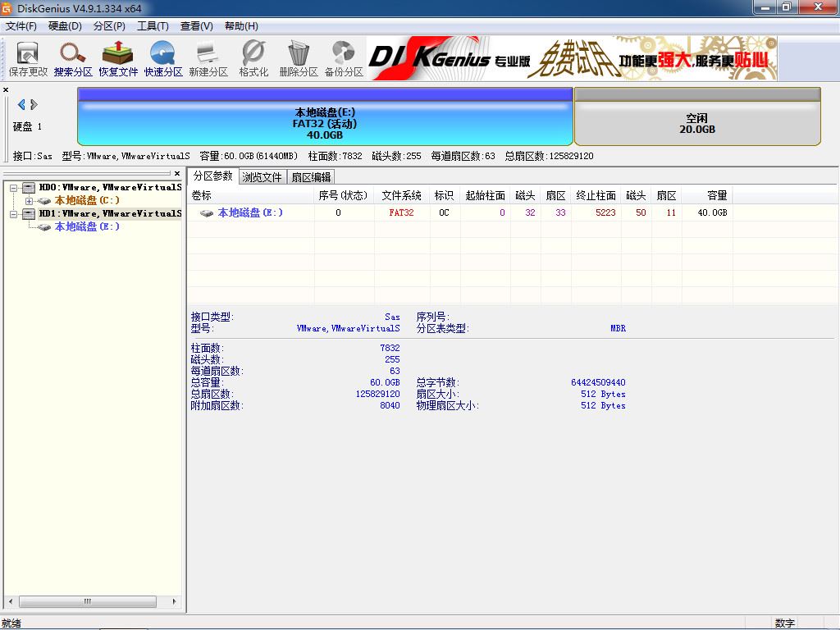The height and width of the screenshot is (630, 840).
Task: Click New Partition (新建分区) icon
Action: point(208,59)
